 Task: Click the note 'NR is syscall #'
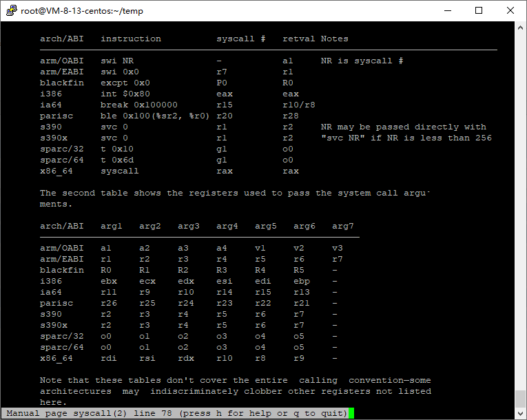362,61
